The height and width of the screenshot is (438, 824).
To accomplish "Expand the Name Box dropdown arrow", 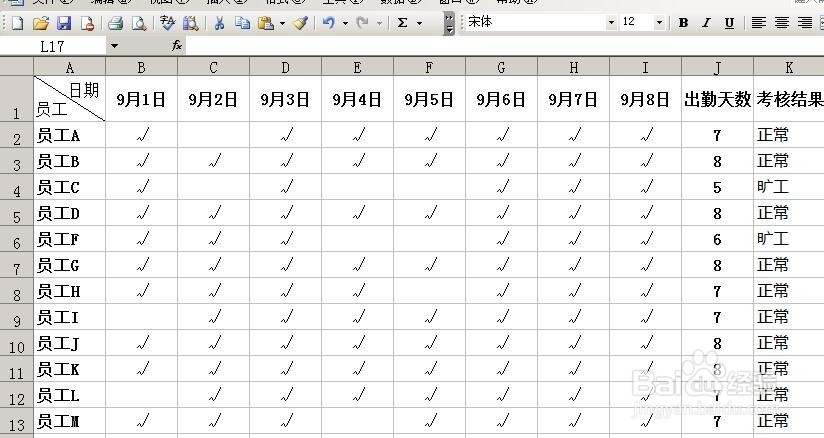I will (x=114, y=46).
